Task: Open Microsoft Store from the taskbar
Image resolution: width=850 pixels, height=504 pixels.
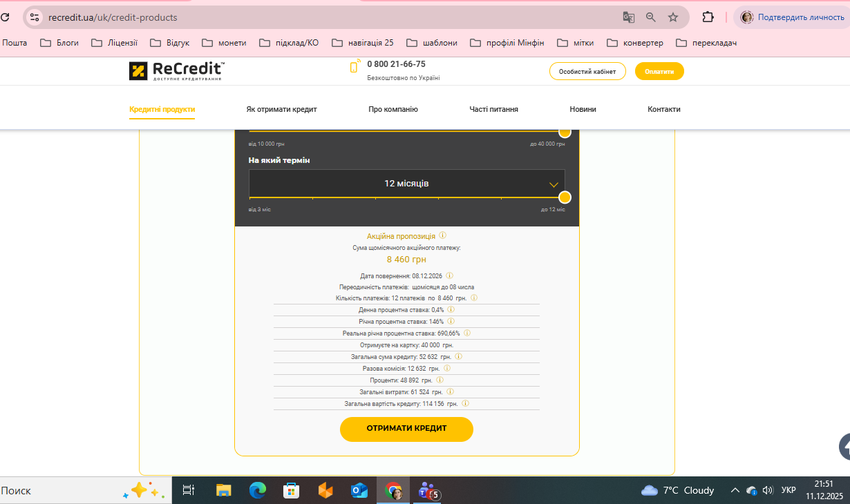Action: click(x=292, y=490)
